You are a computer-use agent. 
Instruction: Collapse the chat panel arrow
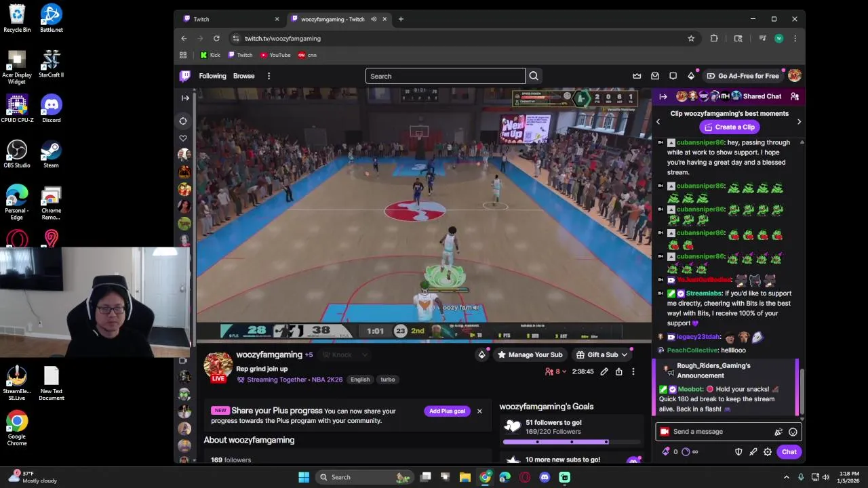pos(663,96)
